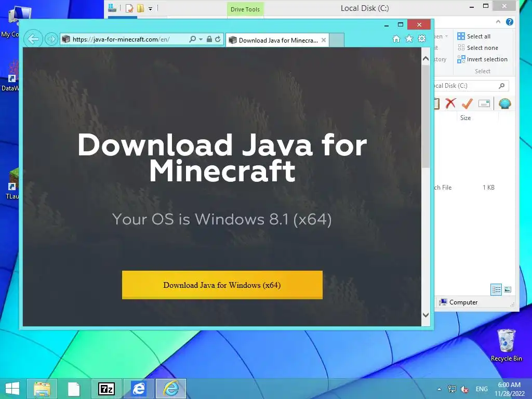The width and height of the screenshot is (532, 399).
Task: Click Download Java for Windows (x64) button
Action: pyautogui.click(x=222, y=285)
